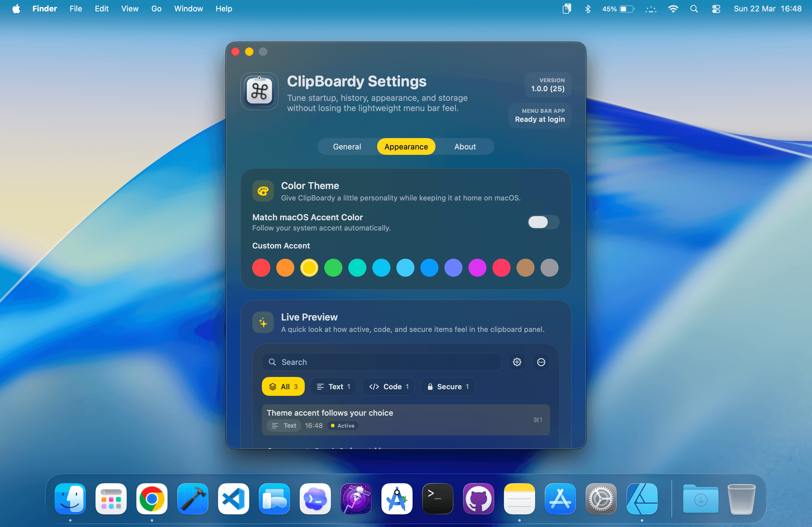Click the Color Theme palette icon
This screenshot has height=527, width=812.
(x=263, y=191)
